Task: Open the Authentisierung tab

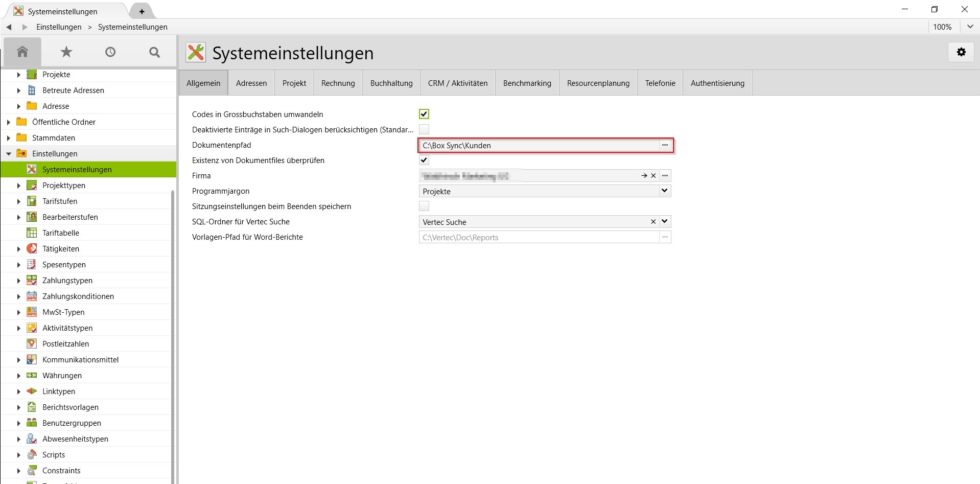Action: click(717, 83)
